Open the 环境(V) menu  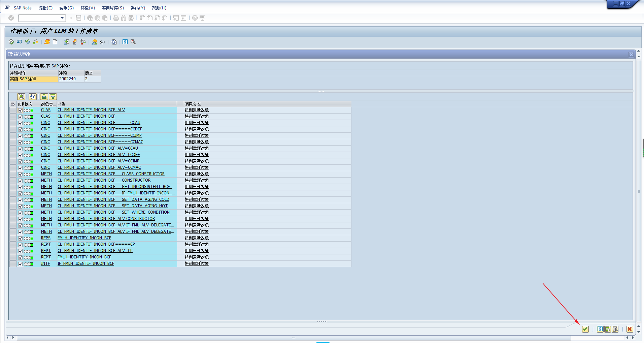(88, 8)
